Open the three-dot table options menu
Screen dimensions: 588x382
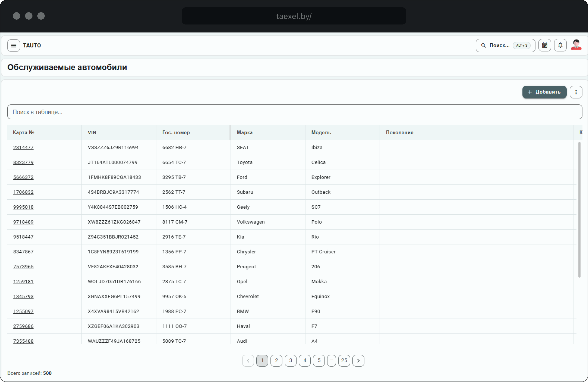[576, 92]
